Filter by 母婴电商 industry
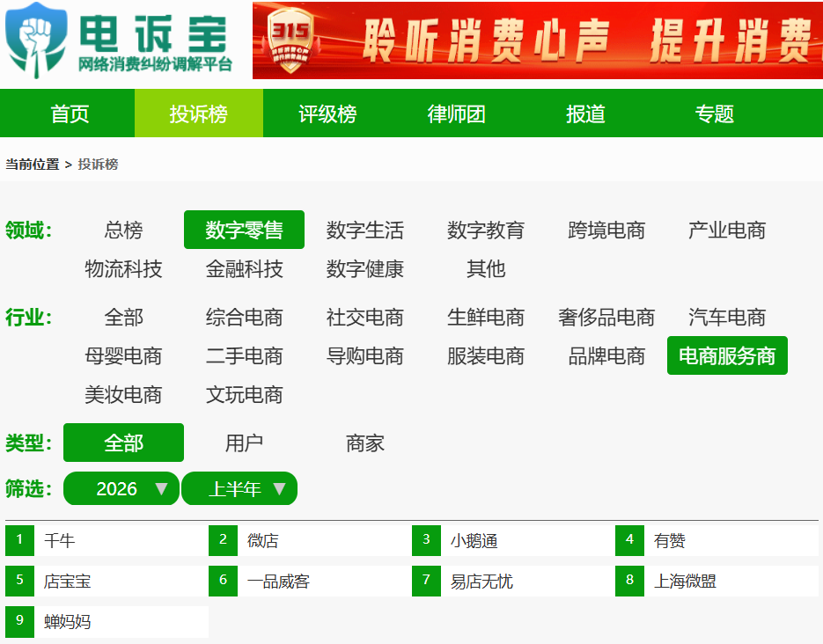 (x=123, y=355)
